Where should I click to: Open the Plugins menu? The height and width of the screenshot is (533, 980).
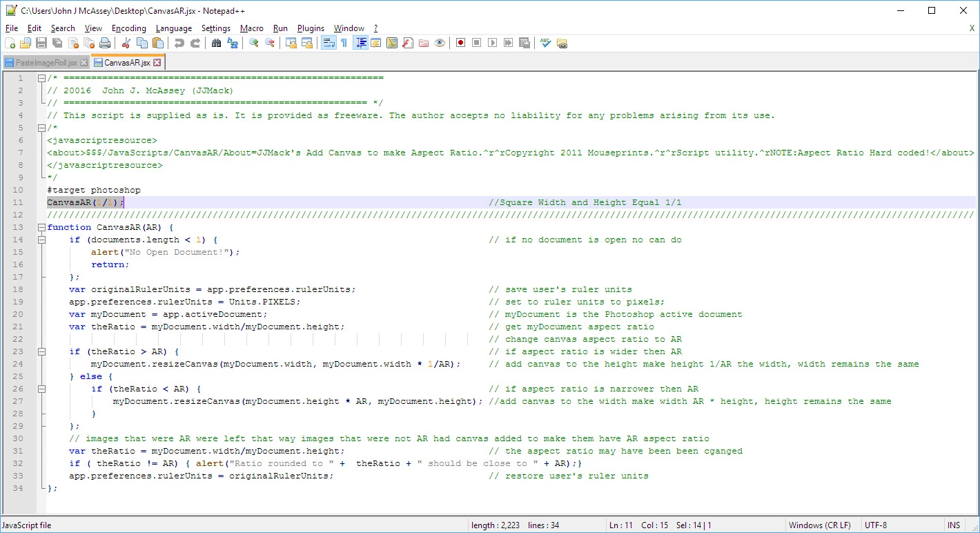point(311,28)
